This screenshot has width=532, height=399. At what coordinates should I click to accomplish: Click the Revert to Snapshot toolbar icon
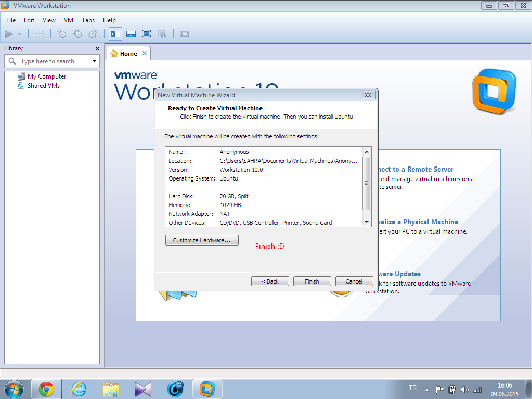click(77, 34)
